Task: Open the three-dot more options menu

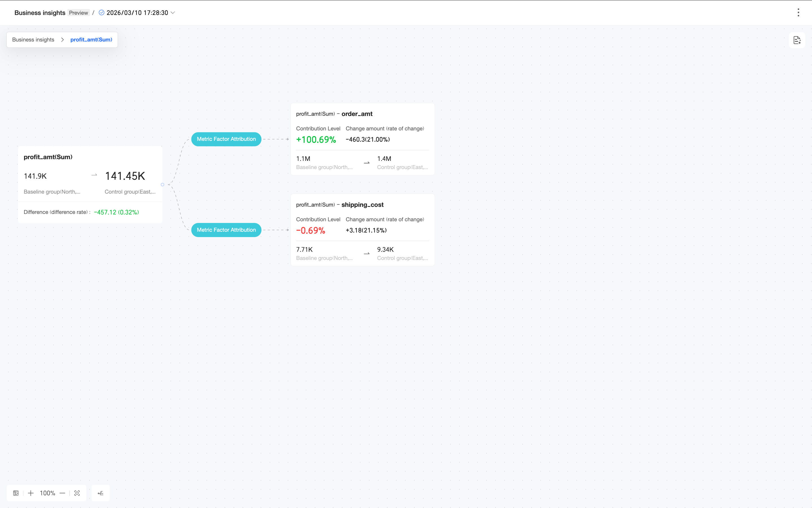Action: [x=798, y=12]
